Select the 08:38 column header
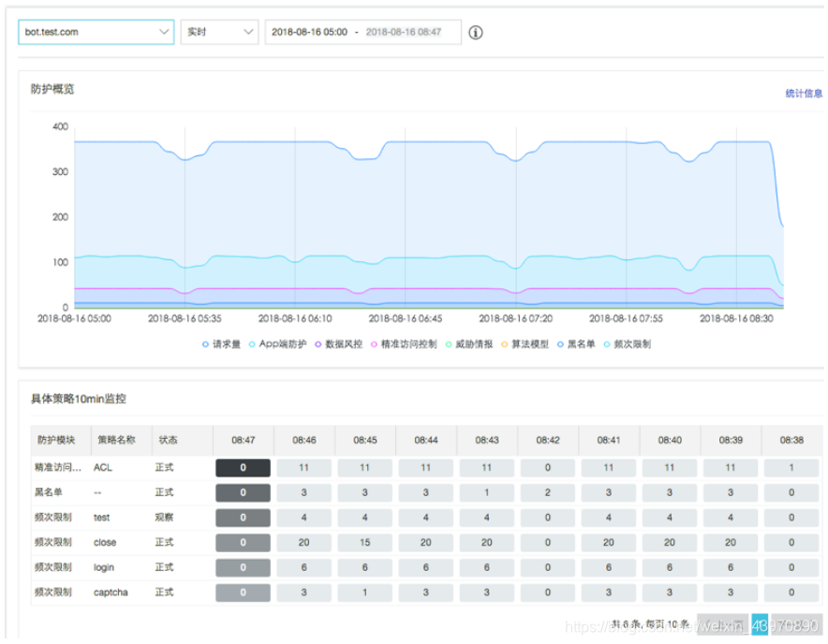The width and height of the screenshot is (828, 644). point(791,440)
